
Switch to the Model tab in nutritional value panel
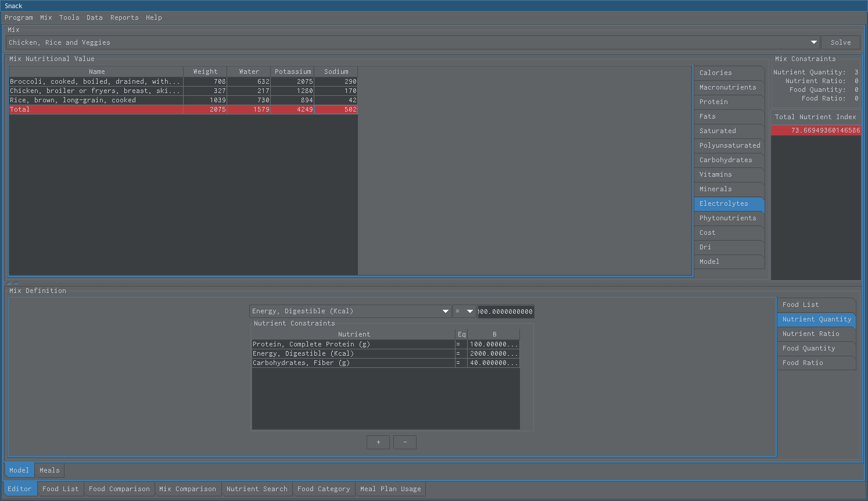click(x=729, y=262)
